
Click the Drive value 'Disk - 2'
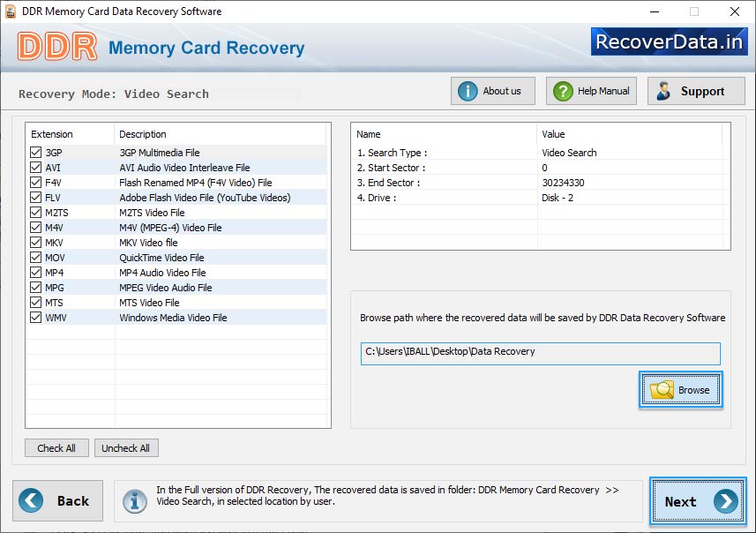[558, 198]
